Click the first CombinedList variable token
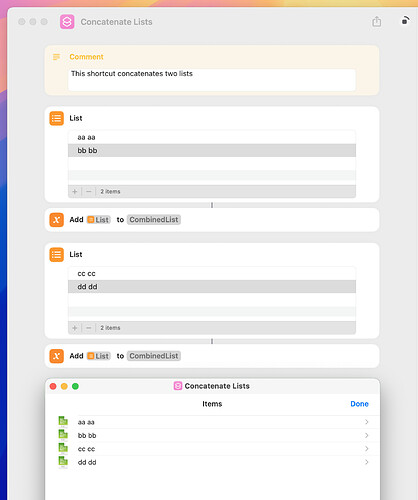Image resolution: width=418 pixels, height=500 pixels. pyautogui.click(x=154, y=220)
